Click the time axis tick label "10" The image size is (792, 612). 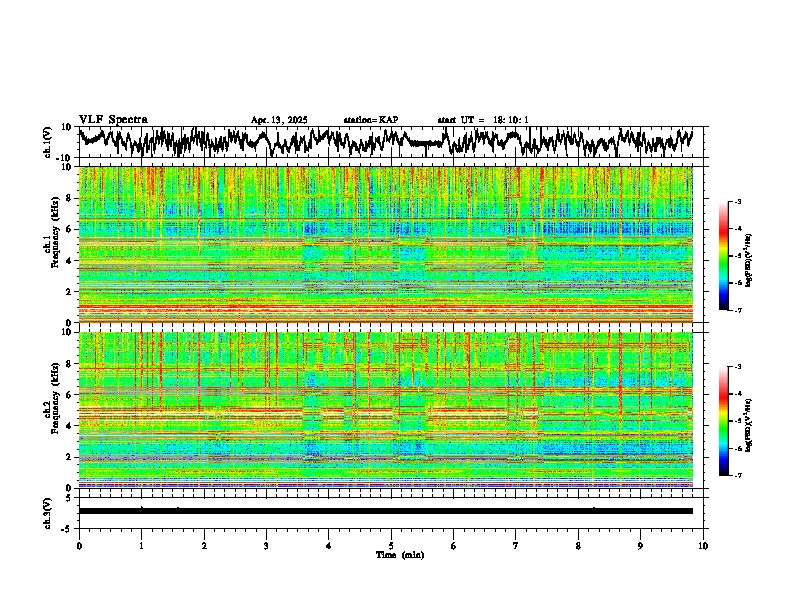703,546
